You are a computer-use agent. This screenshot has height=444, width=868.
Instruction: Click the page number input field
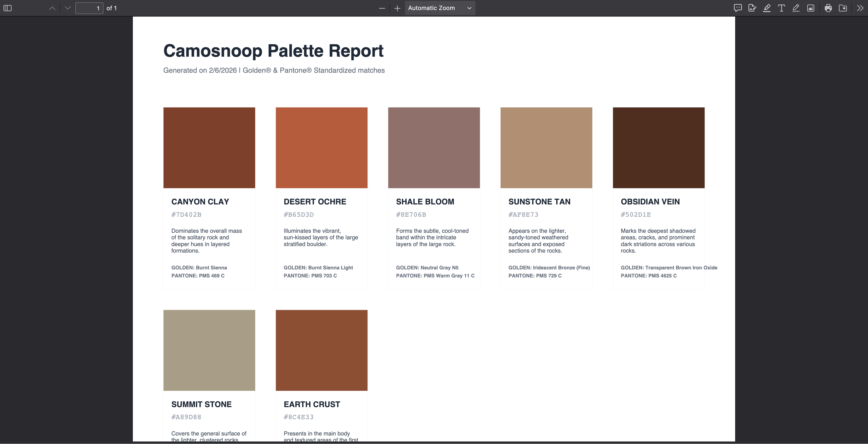point(89,8)
